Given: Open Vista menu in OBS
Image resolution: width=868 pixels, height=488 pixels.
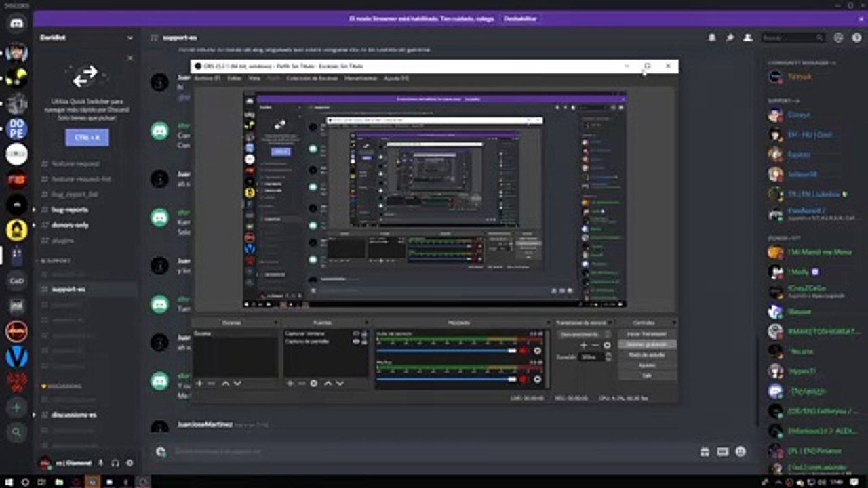Looking at the screenshot, I should (x=254, y=78).
